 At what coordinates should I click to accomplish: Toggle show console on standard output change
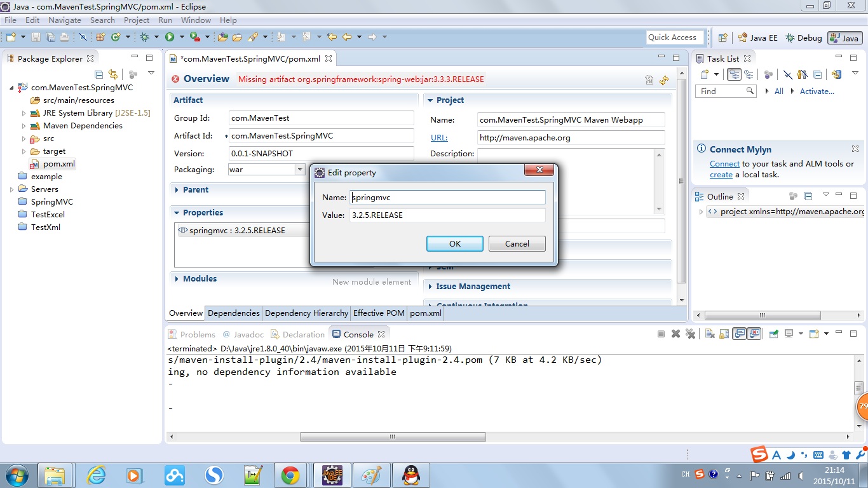click(740, 334)
